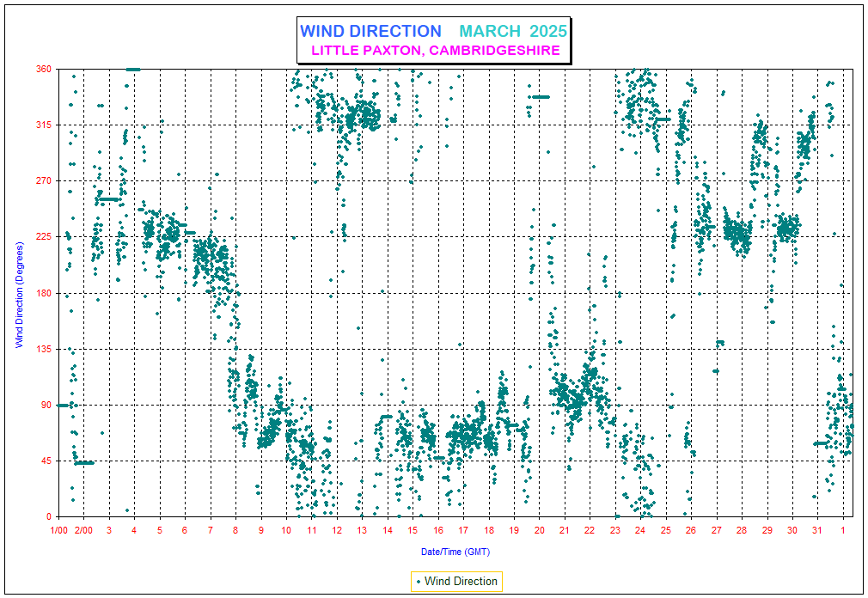Select day 23 on the date axis
This screenshot has height=598, width=868.
click(x=615, y=530)
